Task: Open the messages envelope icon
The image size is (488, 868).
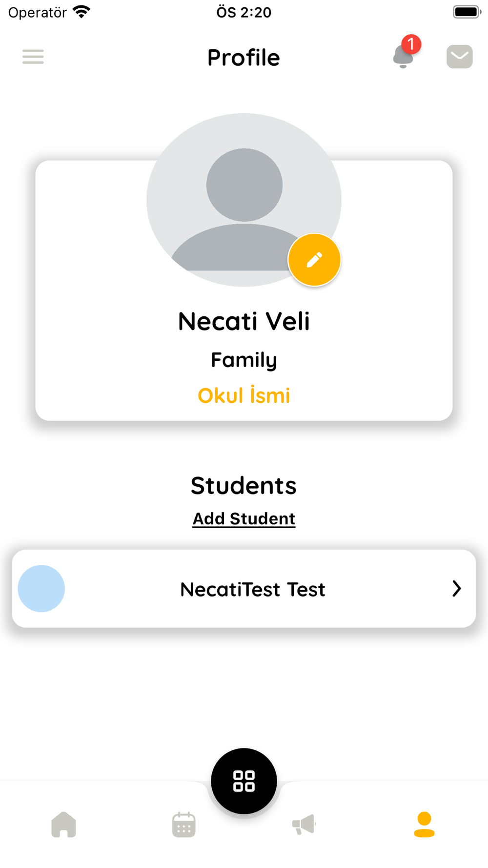Action: pyautogui.click(x=460, y=57)
